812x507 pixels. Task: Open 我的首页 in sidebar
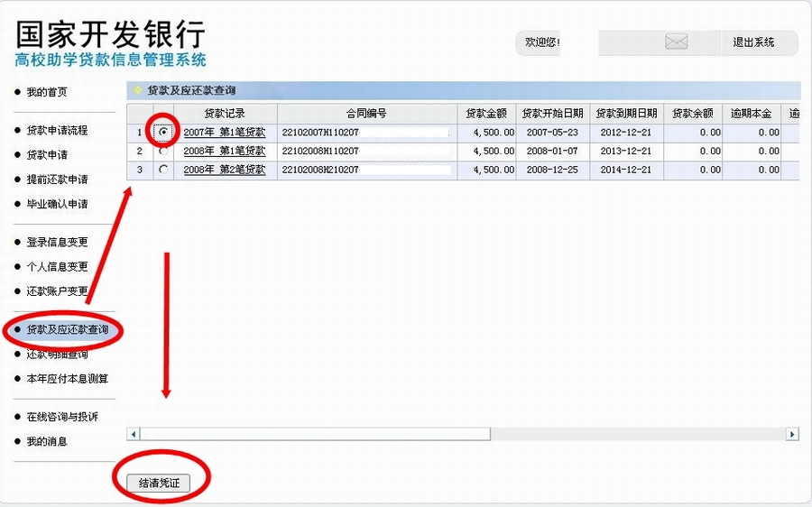pos(47,92)
